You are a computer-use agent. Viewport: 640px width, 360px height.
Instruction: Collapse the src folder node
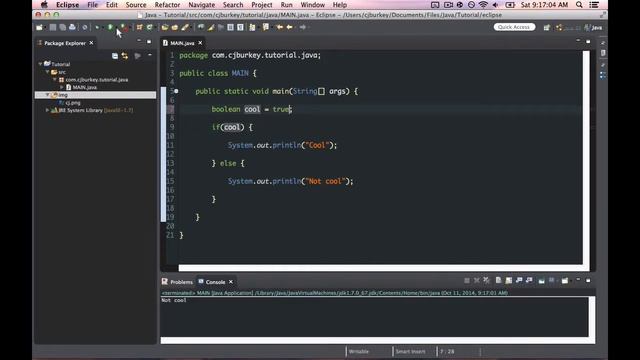click(47, 72)
